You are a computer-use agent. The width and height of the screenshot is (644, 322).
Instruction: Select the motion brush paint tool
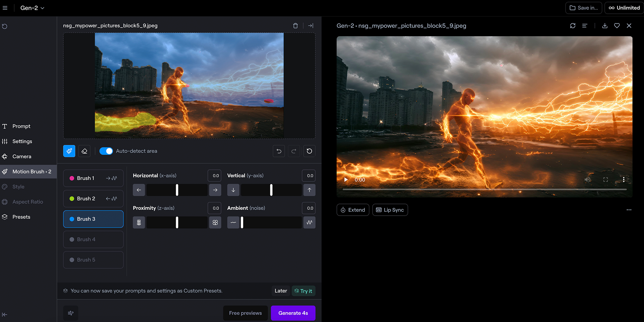click(69, 151)
